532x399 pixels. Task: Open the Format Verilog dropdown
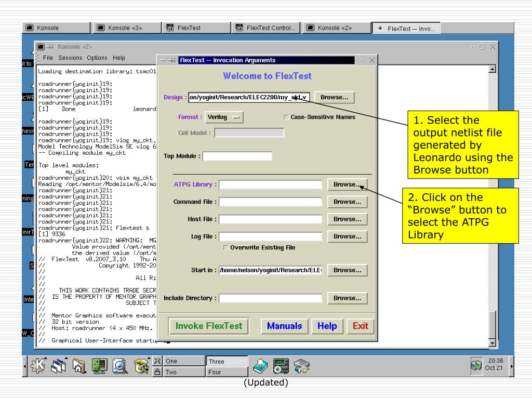point(224,117)
